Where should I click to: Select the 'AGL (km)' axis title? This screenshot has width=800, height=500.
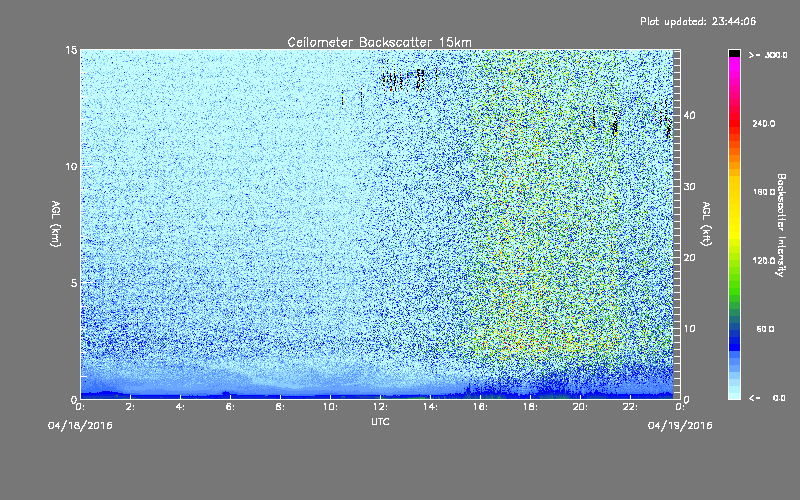tap(56, 223)
